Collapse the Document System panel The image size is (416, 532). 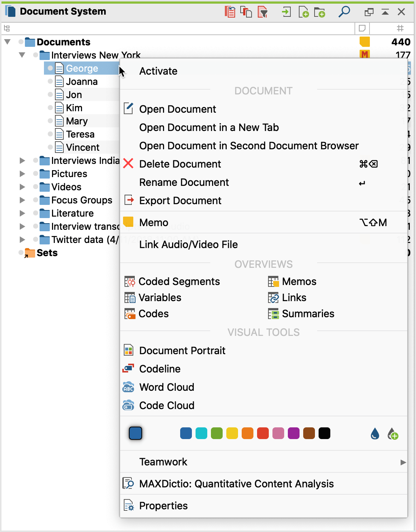click(385, 12)
